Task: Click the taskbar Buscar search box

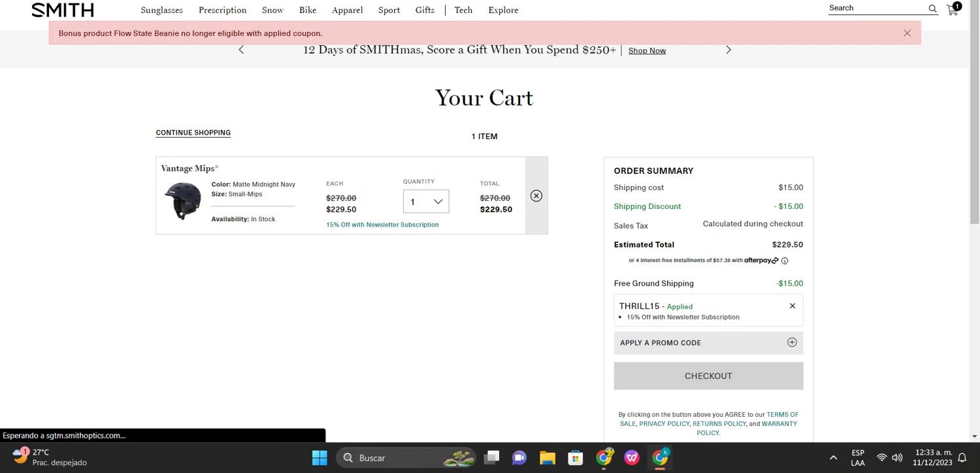Action: [x=407, y=458]
